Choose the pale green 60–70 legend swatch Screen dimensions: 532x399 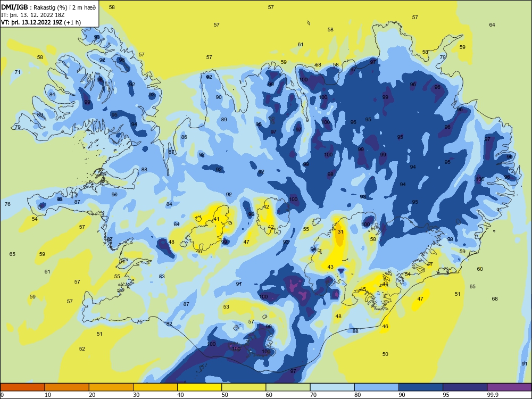(x=288, y=387)
